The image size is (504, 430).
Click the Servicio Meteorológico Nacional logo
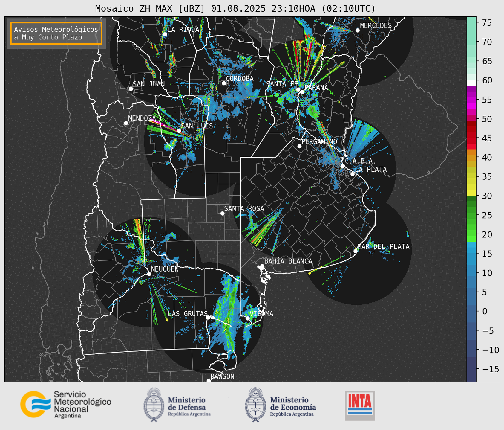pyautogui.click(x=66, y=404)
